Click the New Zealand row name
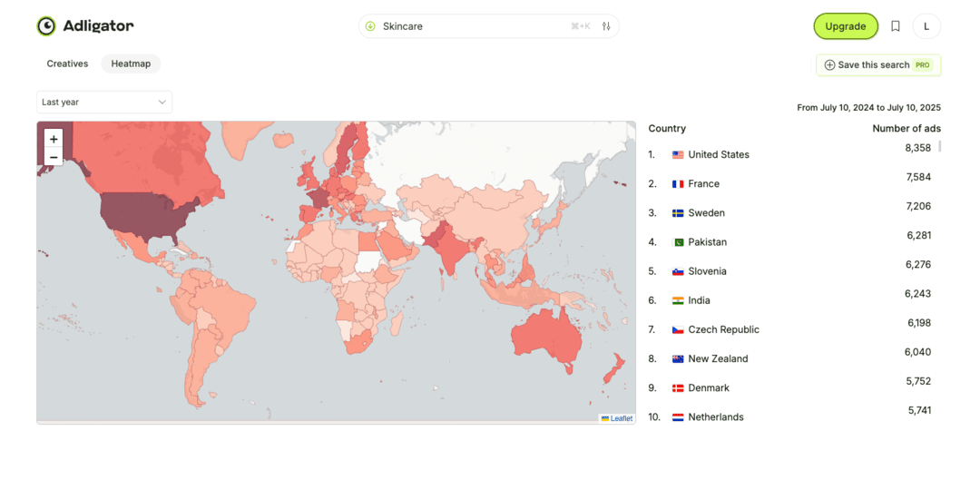Image resolution: width=980 pixels, height=480 pixels. (x=718, y=358)
